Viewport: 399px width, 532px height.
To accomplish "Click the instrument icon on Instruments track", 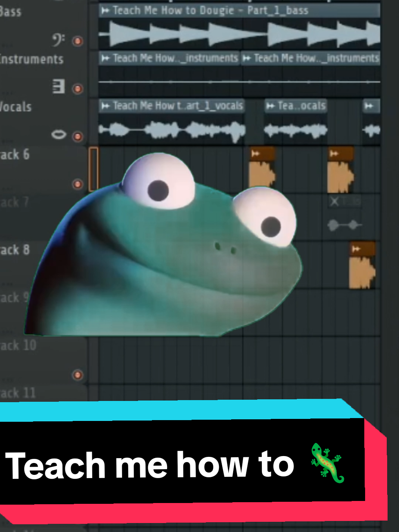I will (58, 87).
